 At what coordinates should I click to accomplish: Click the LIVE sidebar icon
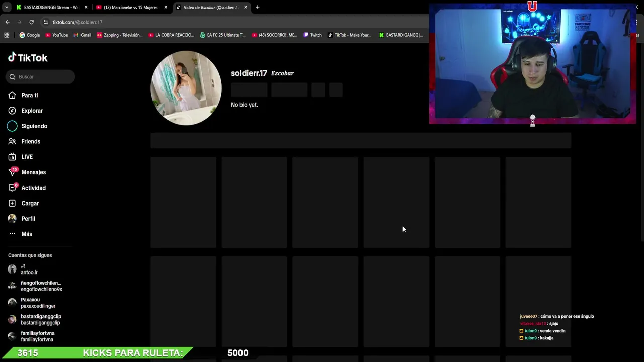[x=12, y=157]
